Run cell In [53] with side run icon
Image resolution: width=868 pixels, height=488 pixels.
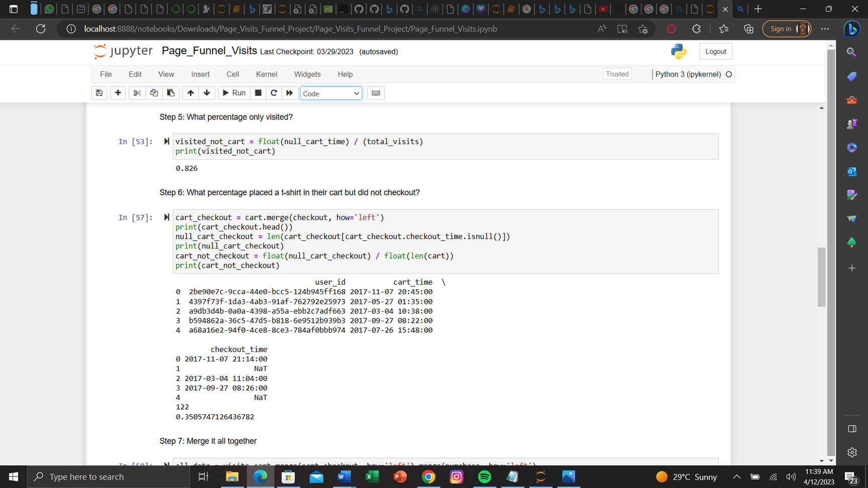(x=166, y=142)
